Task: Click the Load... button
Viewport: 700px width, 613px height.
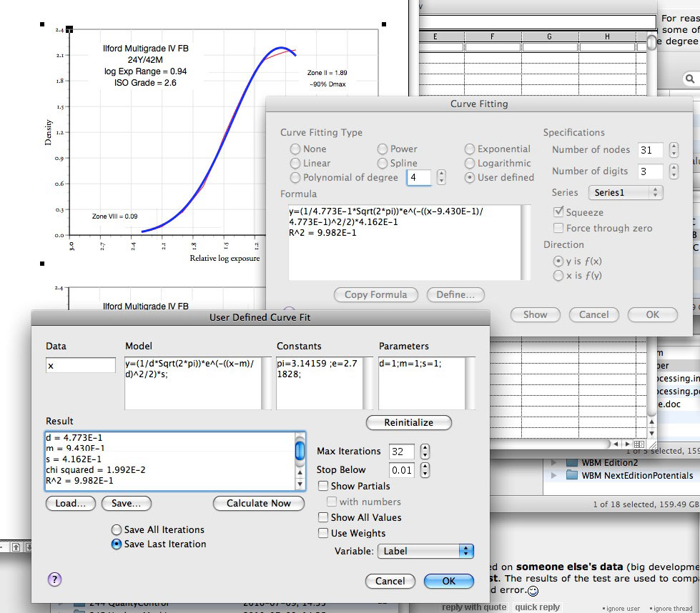Action: (71, 503)
